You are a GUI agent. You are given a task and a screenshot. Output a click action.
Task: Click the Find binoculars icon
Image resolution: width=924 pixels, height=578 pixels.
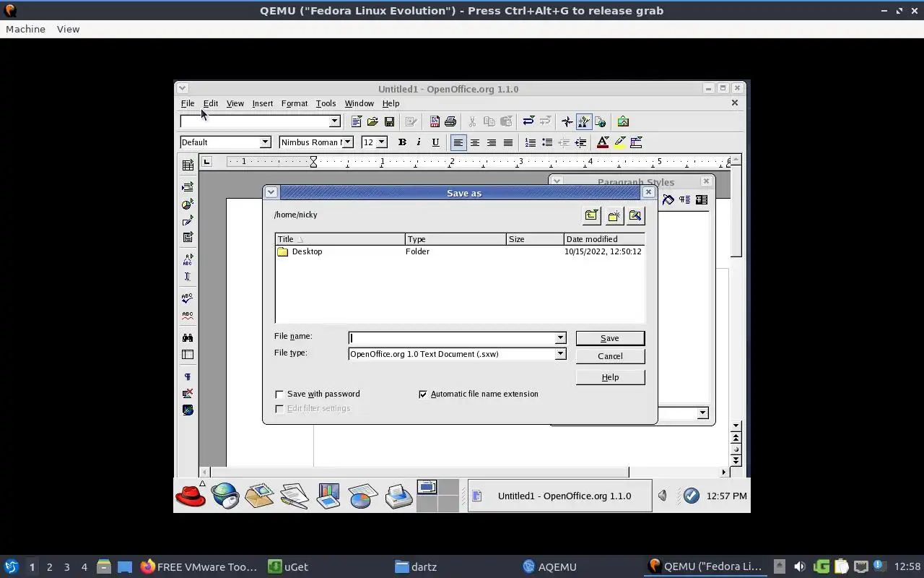click(188, 337)
